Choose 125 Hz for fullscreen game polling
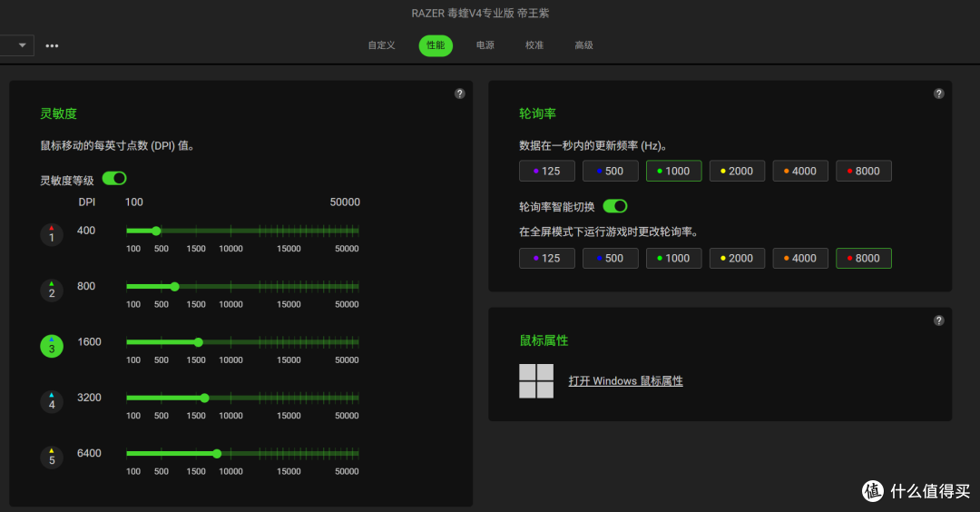 click(x=547, y=258)
